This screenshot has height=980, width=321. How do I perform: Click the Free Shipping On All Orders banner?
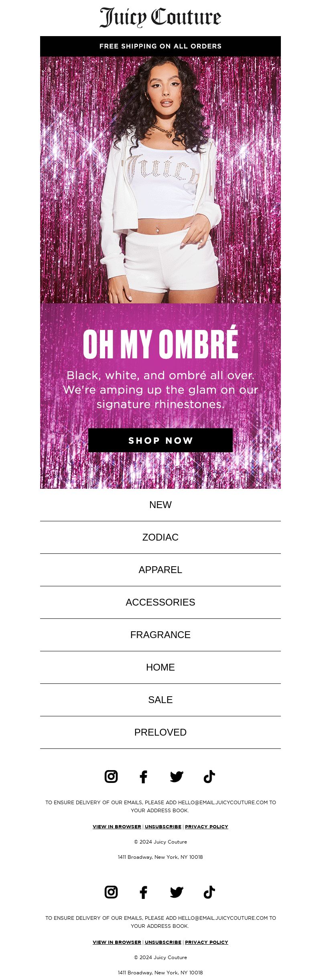point(160,46)
